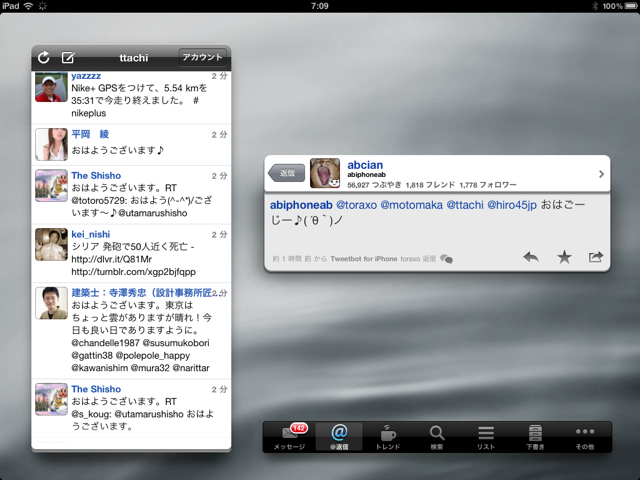Viewport: 640px width, 480px height.
Task: Share the tweet via action icon
Action: (x=596, y=257)
